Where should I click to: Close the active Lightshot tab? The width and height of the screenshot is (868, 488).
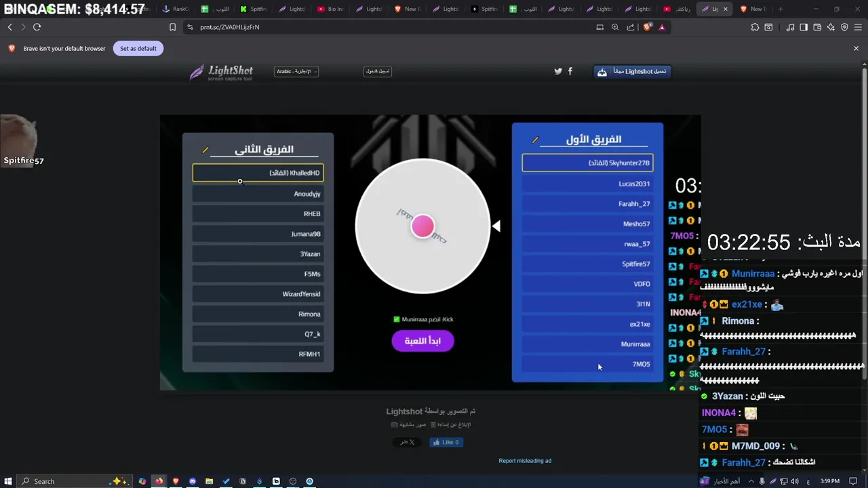tap(725, 9)
